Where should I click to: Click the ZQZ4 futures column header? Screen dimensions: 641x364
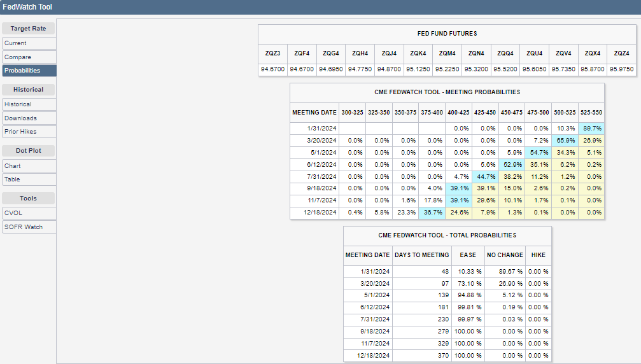coord(621,53)
